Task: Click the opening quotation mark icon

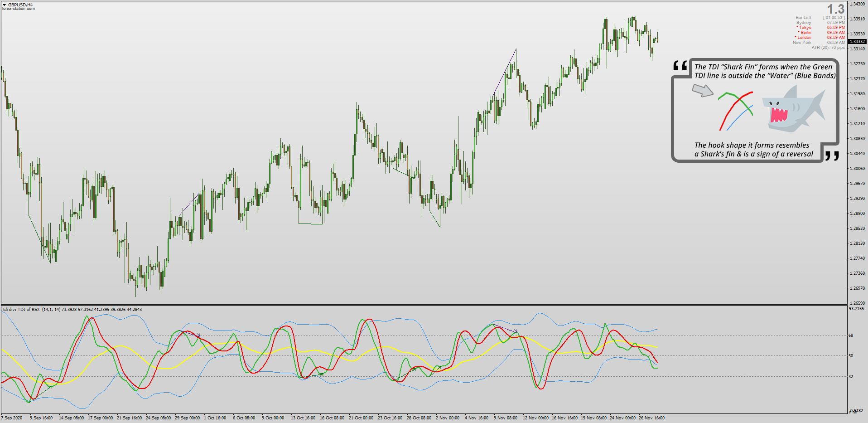Action: pos(680,66)
